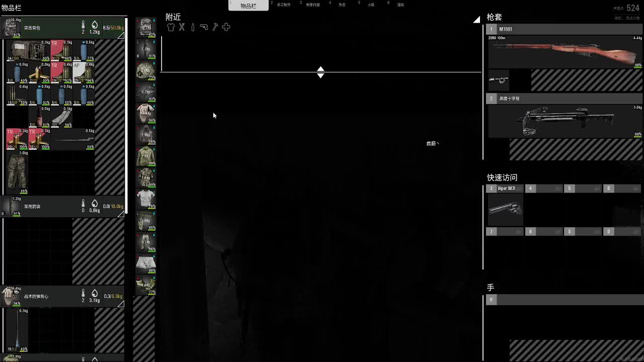Select the pistol weapon filter icon
The height and width of the screenshot is (362, 644).
point(204,27)
